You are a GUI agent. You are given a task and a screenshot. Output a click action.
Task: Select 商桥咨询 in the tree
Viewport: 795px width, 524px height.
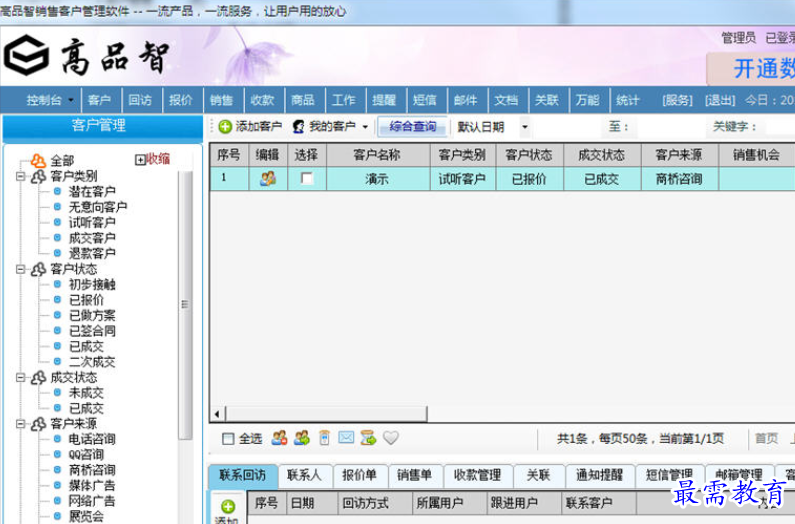(x=92, y=470)
